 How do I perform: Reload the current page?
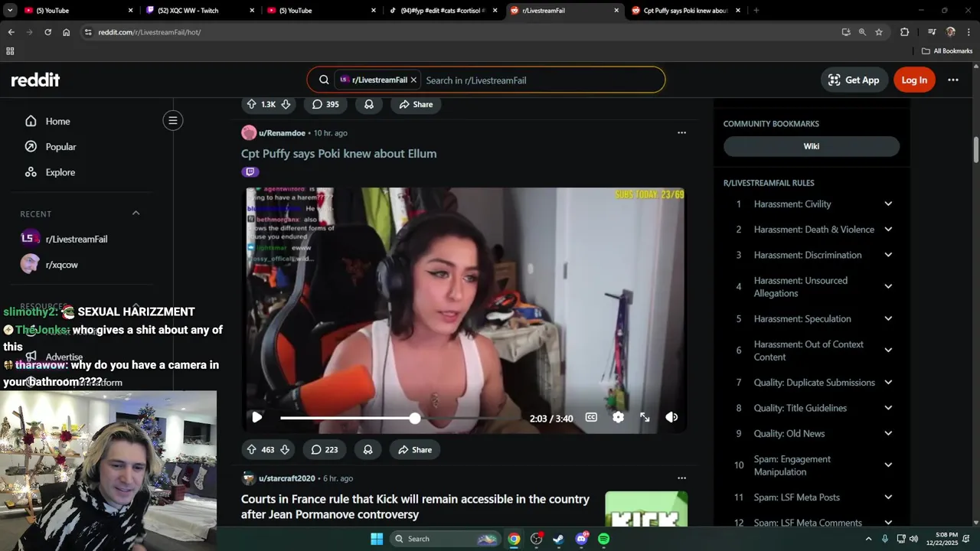[x=47, y=32]
